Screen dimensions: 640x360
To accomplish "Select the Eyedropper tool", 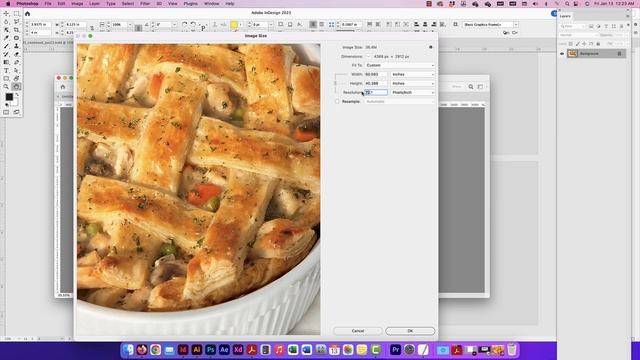I will [6, 38].
